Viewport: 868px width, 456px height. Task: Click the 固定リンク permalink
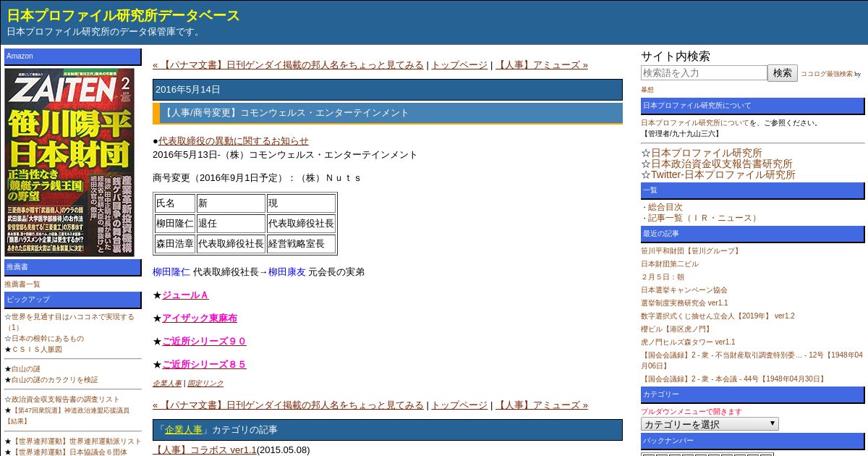(x=205, y=383)
